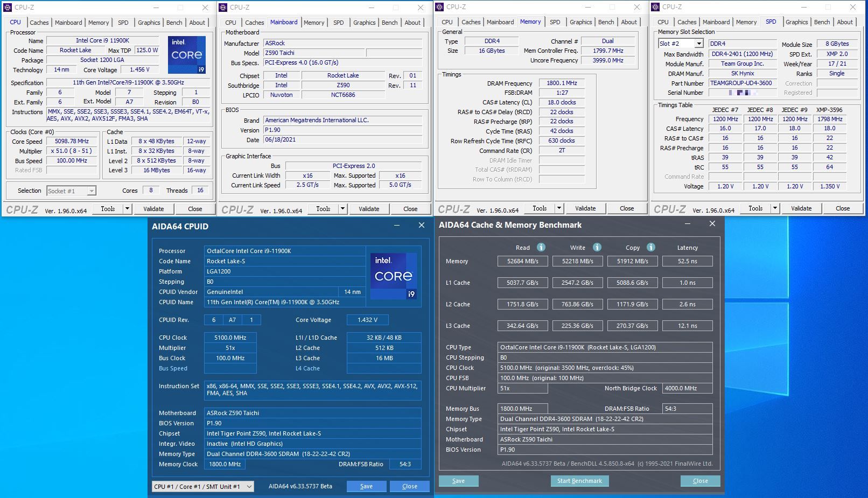This screenshot has width=868, height=498.
Task: Click the CPU-Z title bar icon in the CPU tab window
Action: [x=8, y=8]
